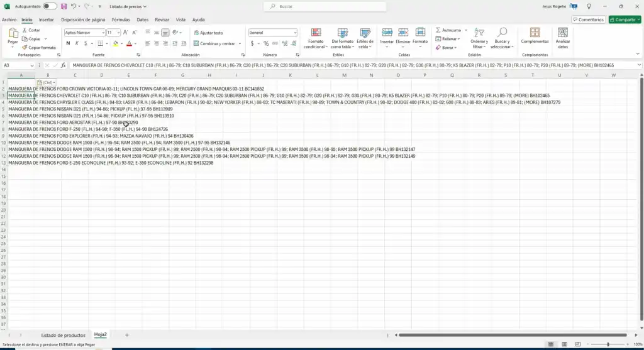Toggle the Autoguardado switch
Screen dimensions: 644x350
(50, 6)
